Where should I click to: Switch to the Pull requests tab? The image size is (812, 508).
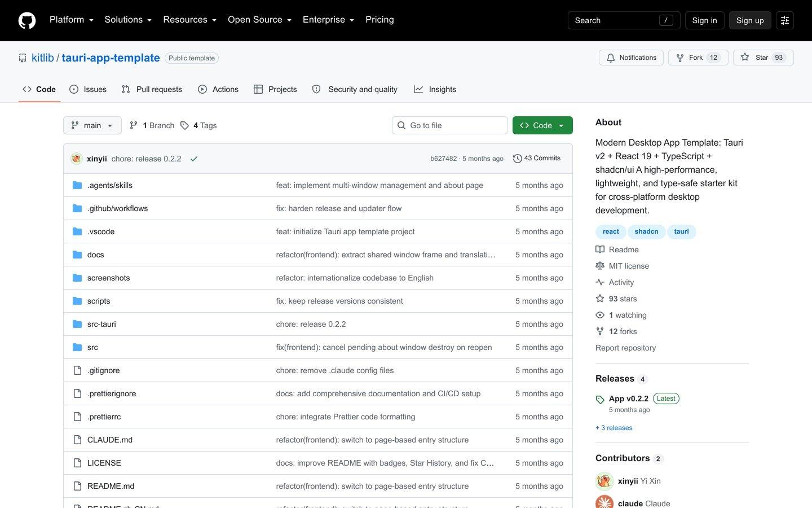tap(152, 89)
